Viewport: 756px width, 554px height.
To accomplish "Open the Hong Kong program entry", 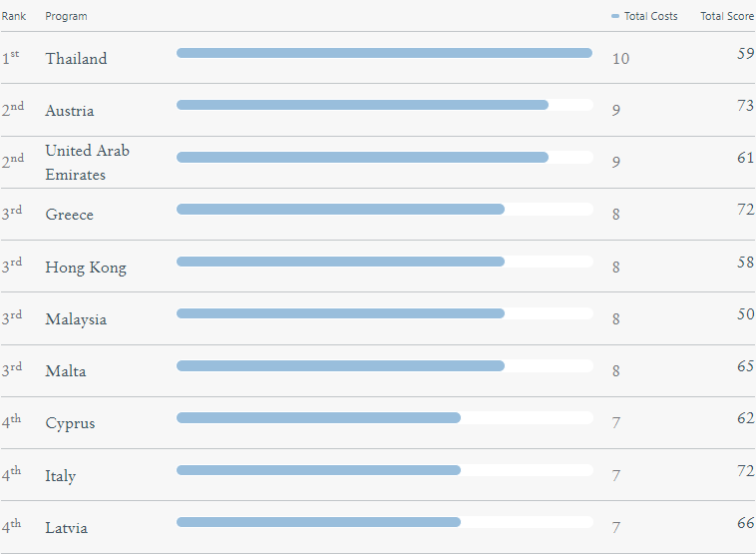I will tap(86, 268).
